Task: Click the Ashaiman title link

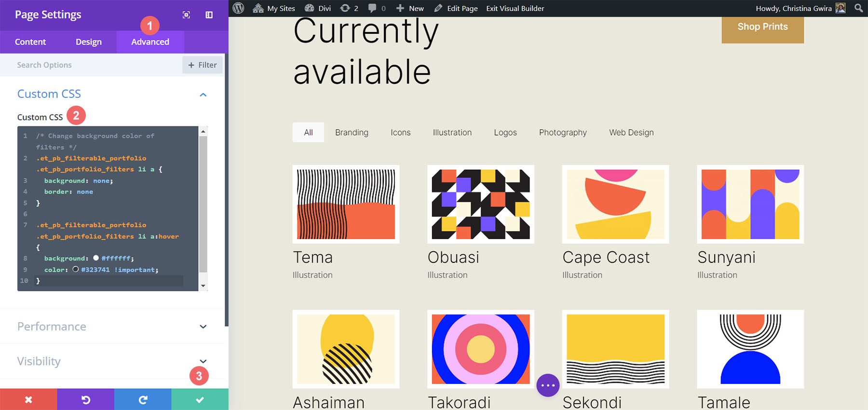Action: pos(329,402)
